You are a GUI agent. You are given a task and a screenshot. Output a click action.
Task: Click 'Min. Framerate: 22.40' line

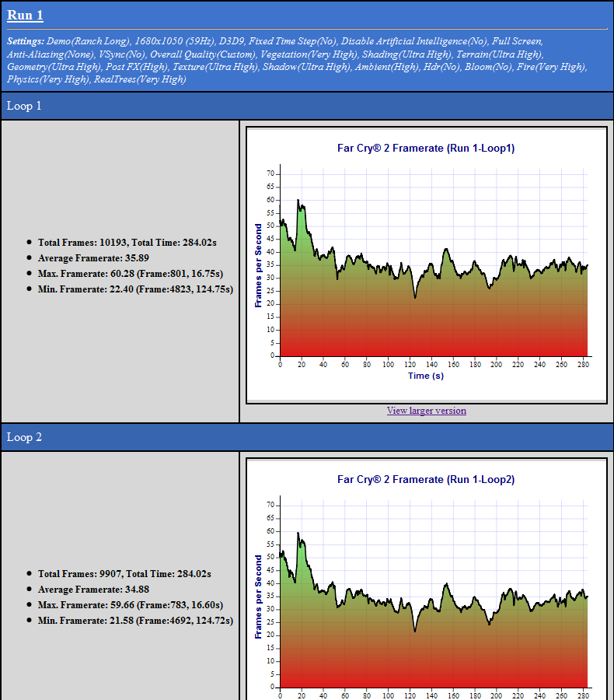[135, 289]
